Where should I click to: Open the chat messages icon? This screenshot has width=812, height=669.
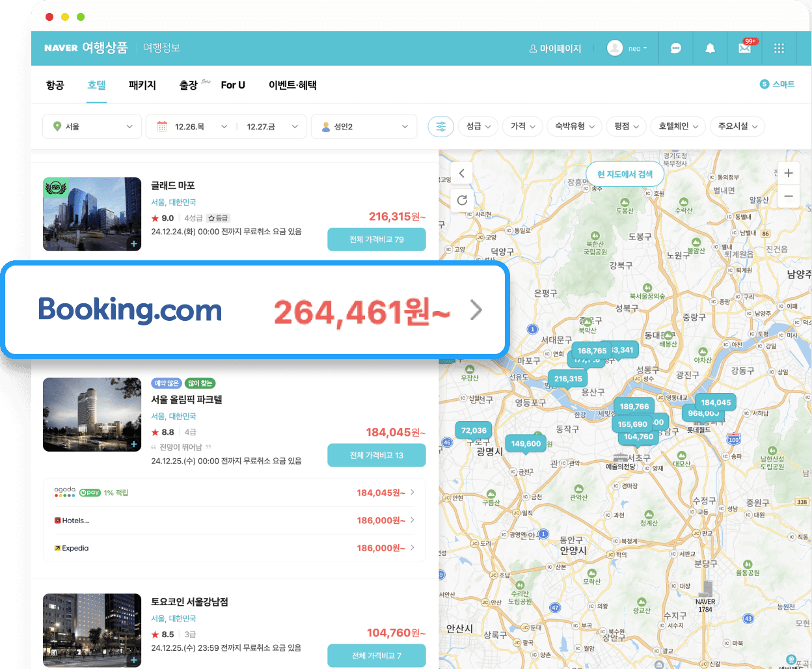pos(675,48)
